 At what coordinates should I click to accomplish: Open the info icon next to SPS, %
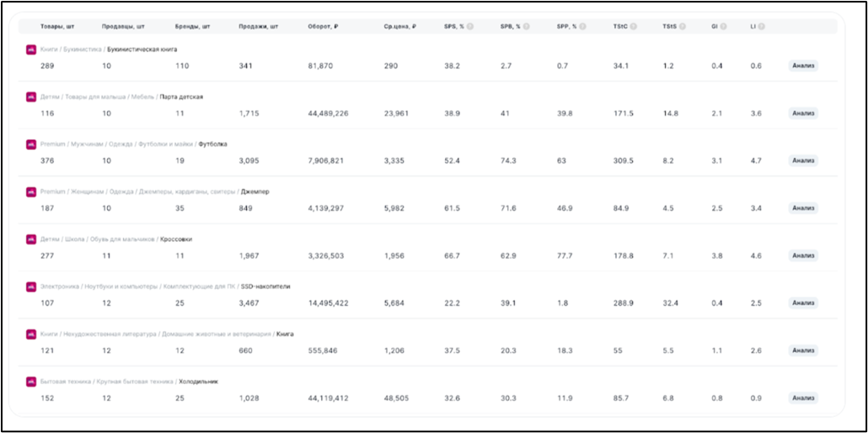point(470,26)
